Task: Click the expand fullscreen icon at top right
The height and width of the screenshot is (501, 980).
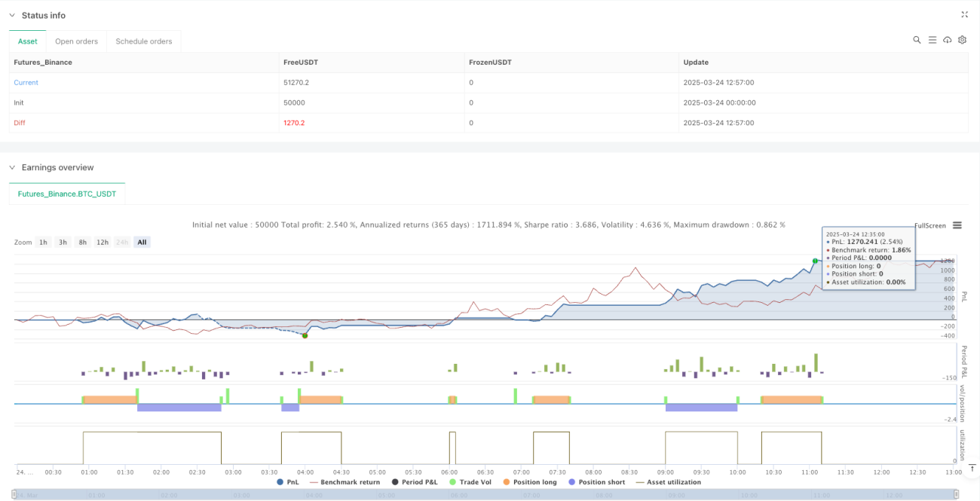Action: 965,14
